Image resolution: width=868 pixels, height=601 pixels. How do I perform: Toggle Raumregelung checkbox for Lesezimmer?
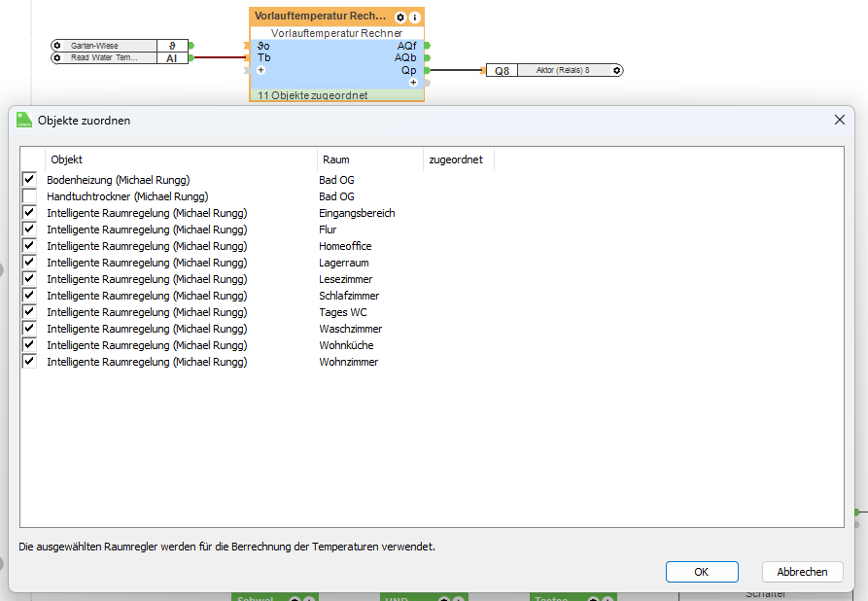(29, 279)
